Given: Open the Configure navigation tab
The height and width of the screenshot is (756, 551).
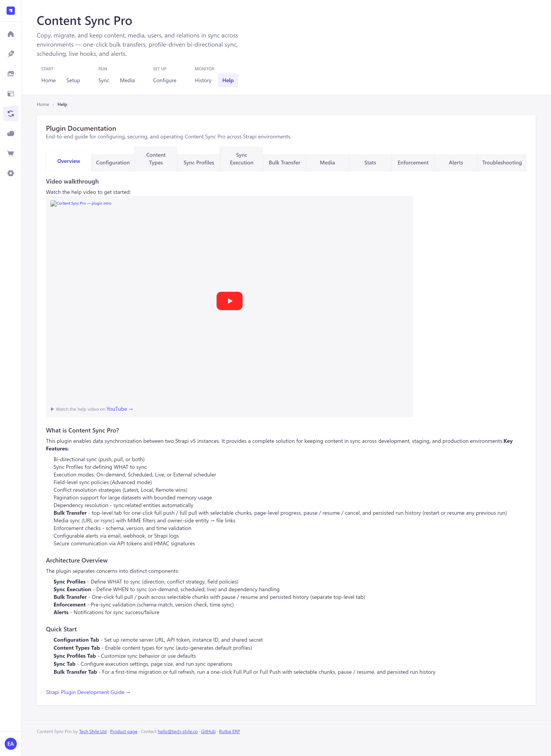Looking at the screenshot, I should coord(165,80).
